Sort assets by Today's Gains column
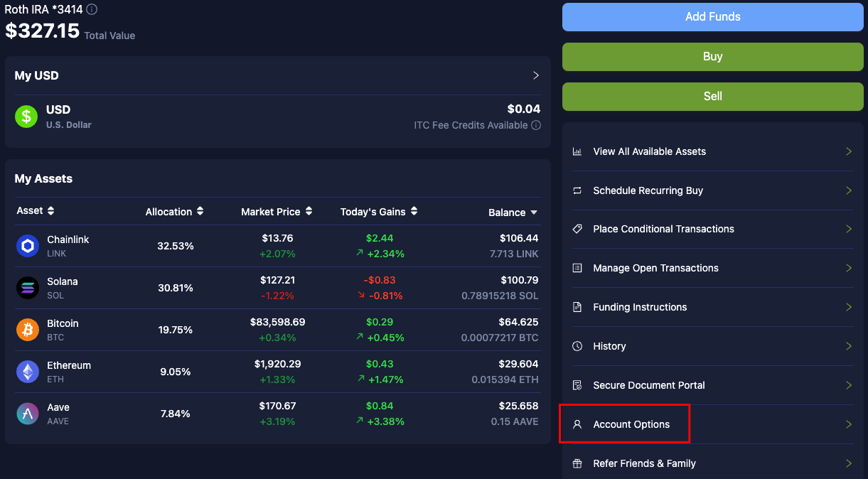The height and width of the screenshot is (479, 868). [379, 212]
